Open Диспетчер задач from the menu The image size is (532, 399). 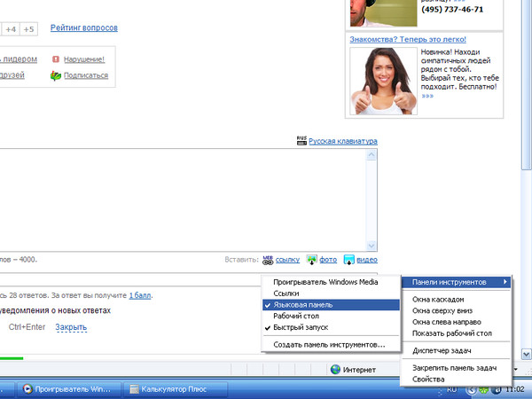456,350
